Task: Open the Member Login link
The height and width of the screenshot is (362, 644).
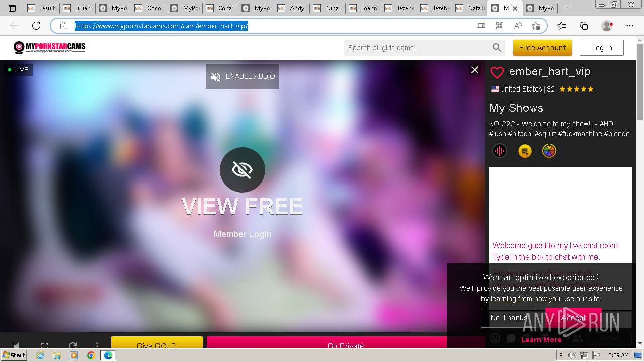Action: [x=243, y=234]
